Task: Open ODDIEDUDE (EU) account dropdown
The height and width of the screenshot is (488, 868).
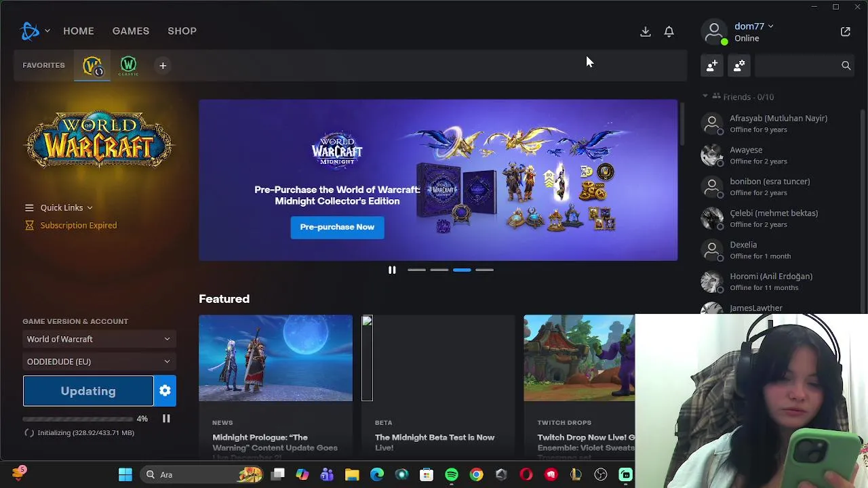Action: coord(99,361)
